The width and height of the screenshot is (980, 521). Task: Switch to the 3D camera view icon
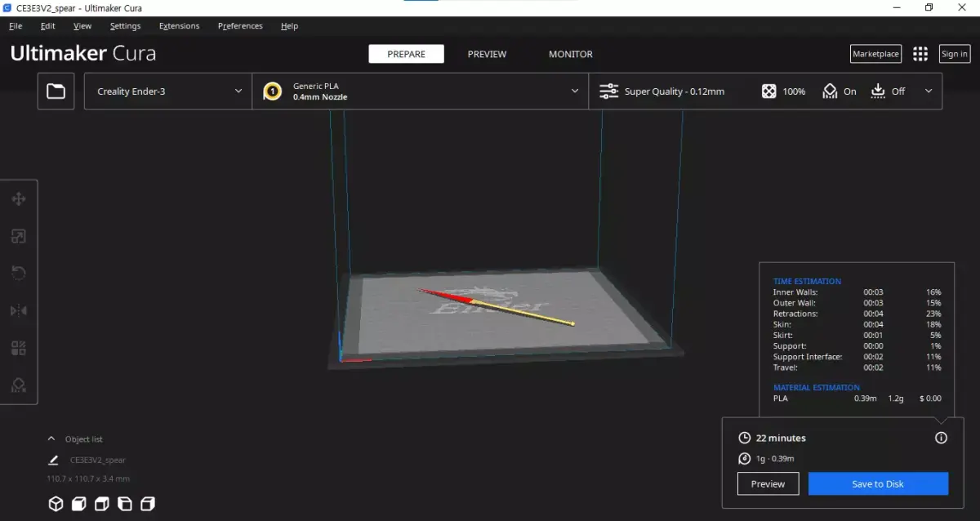[56, 504]
